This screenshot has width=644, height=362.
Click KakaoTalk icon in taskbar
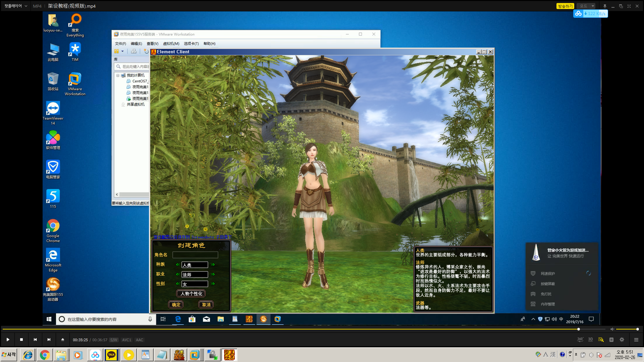click(111, 355)
